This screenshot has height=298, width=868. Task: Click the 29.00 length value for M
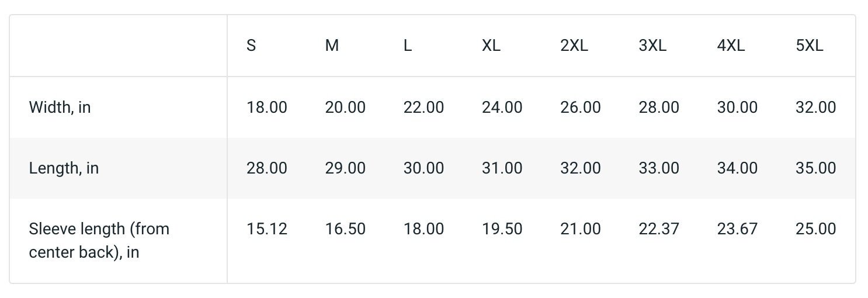pos(345,168)
